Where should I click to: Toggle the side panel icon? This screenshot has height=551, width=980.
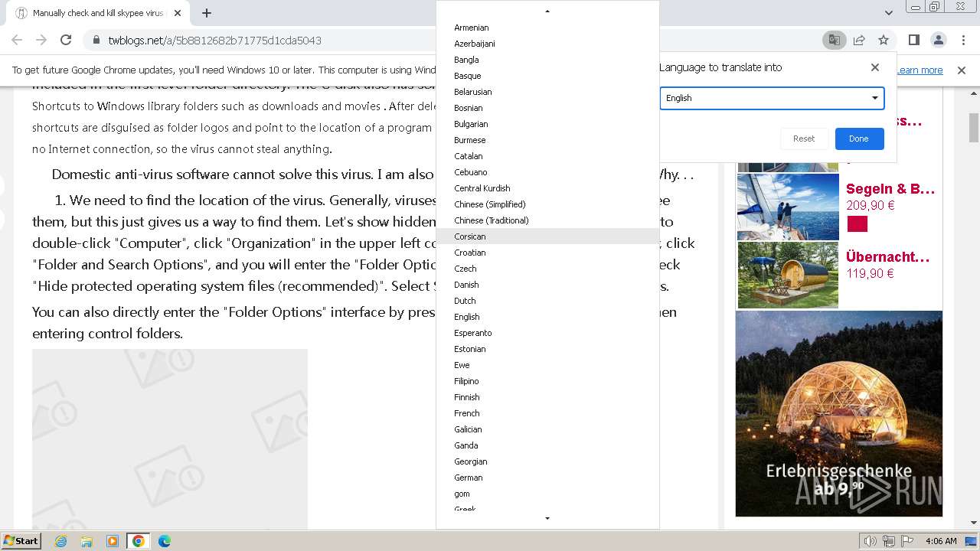(x=913, y=40)
